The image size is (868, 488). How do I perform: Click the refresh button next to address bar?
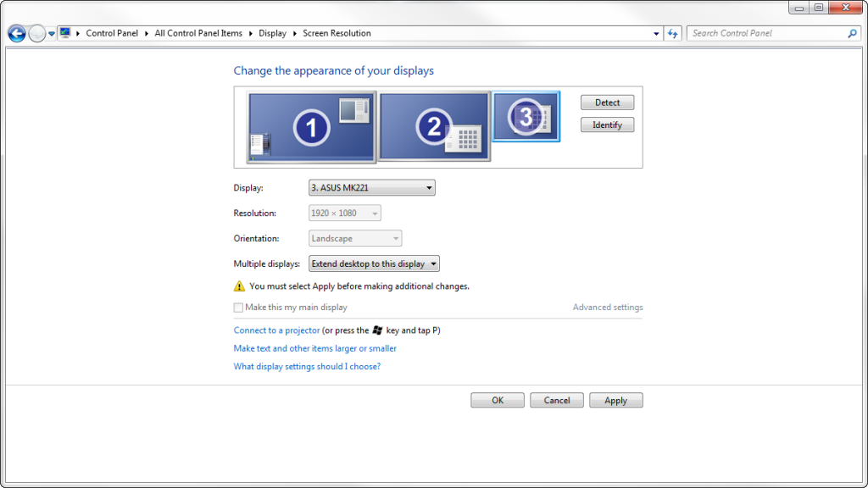[x=672, y=33]
